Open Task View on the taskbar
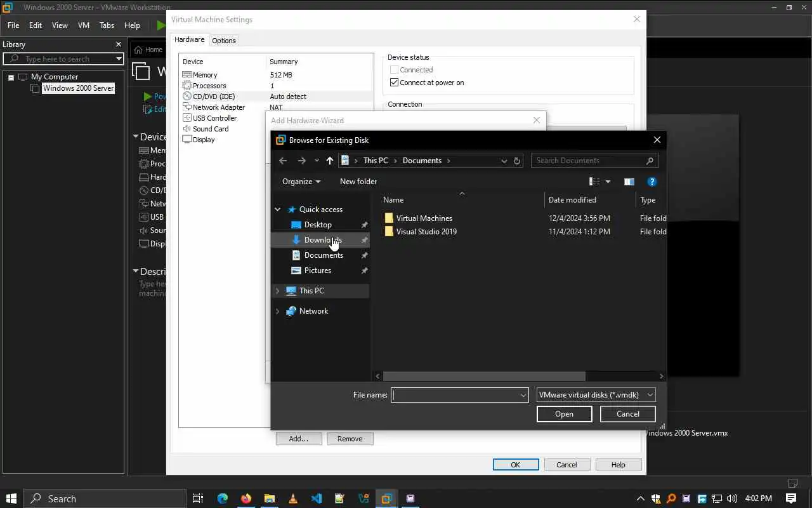This screenshot has width=812, height=508. point(198,498)
